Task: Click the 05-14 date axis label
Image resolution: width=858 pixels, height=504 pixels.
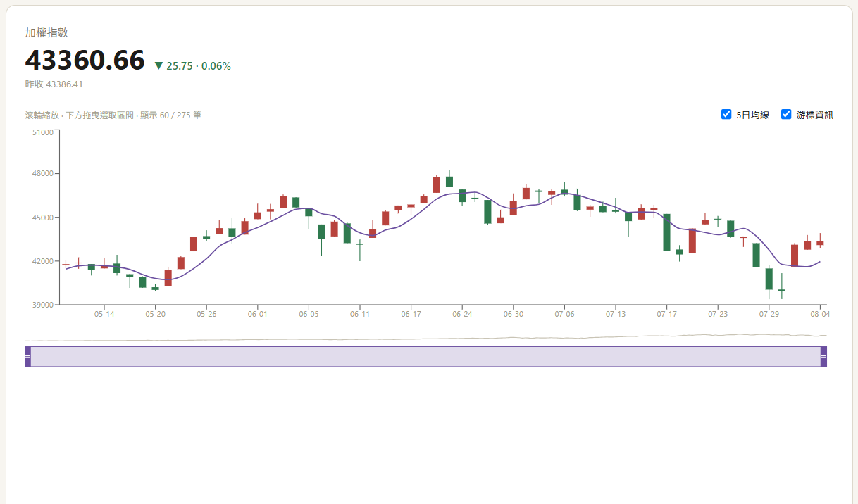Action: tap(104, 314)
